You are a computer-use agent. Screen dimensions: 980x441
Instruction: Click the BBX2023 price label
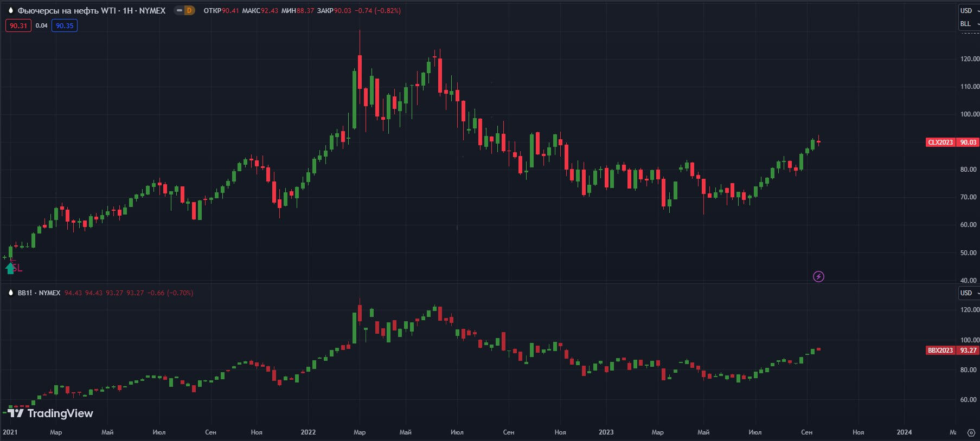tap(940, 351)
